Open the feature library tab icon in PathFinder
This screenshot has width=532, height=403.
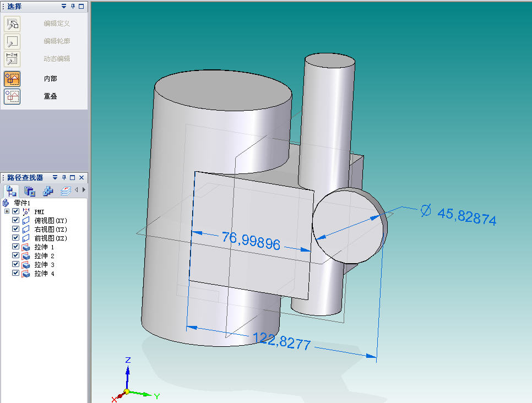30,191
